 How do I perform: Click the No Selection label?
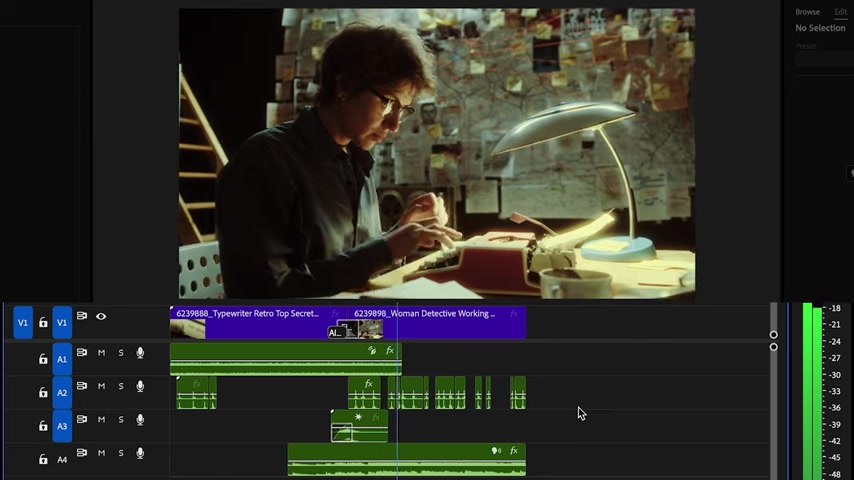click(820, 28)
